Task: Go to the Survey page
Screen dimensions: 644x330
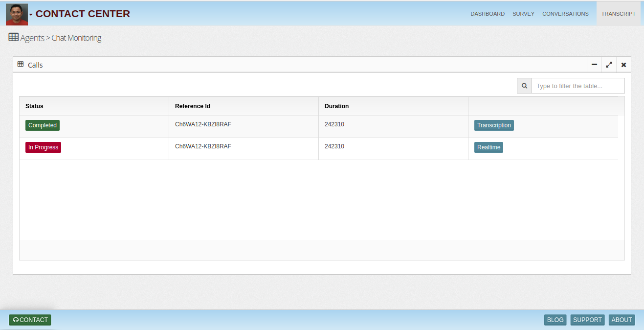Action: click(x=523, y=14)
